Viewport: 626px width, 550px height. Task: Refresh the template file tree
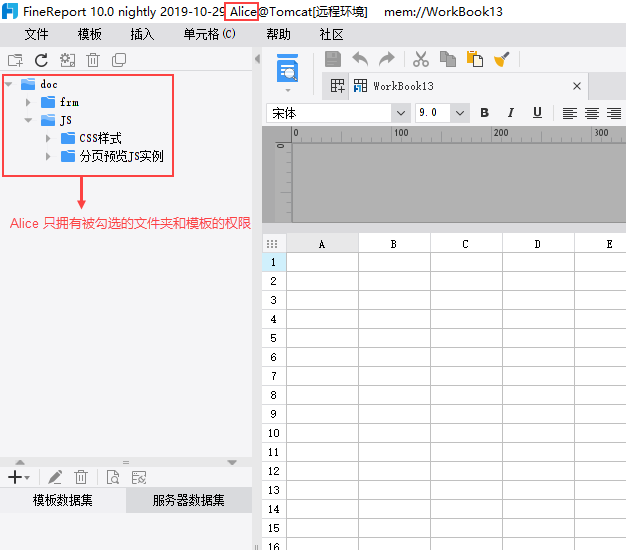[41, 60]
